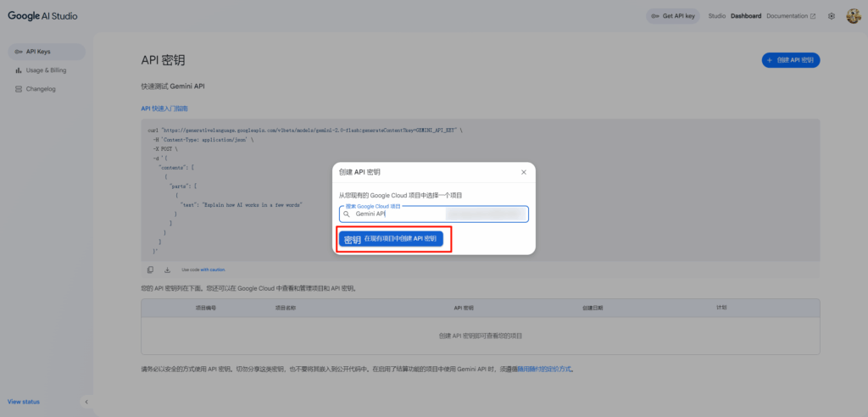The height and width of the screenshot is (417, 868).
Task: Click the search magnifier icon in dialog
Action: point(347,214)
